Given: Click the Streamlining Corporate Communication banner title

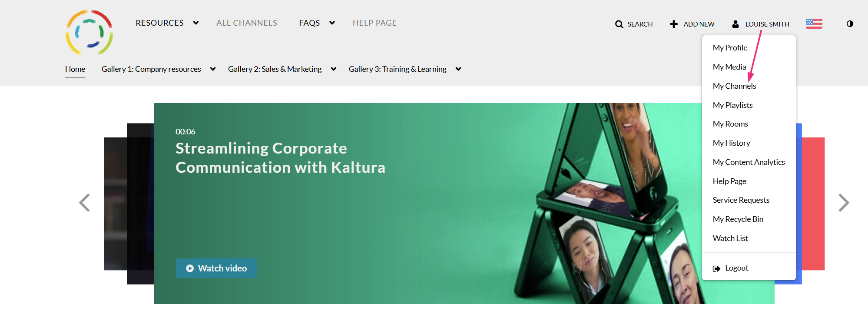Looking at the screenshot, I should pyautogui.click(x=280, y=158).
